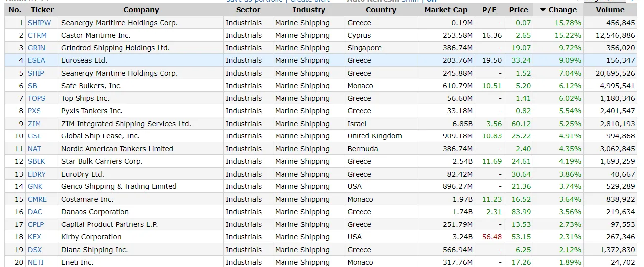Click the 6.85B market cap value
The width and height of the screenshot is (644, 267).
coord(463,124)
